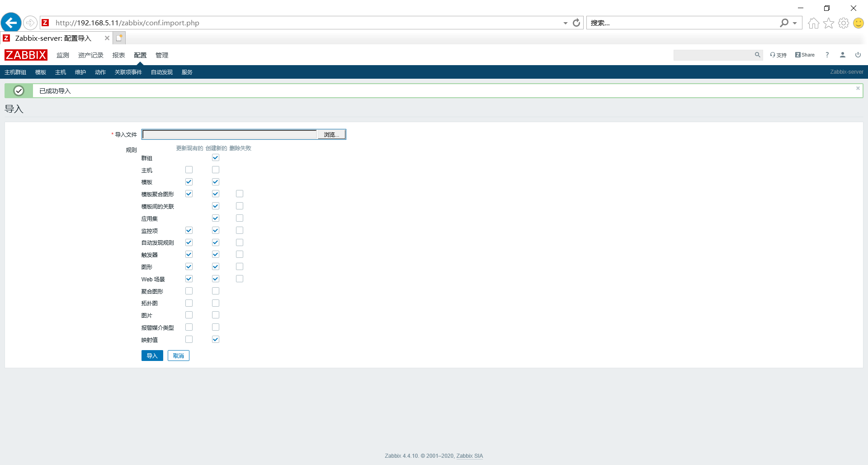Uncheck 映射值 create new checkbox
The height and width of the screenshot is (465, 868).
pyautogui.click(x=216, y=339)
